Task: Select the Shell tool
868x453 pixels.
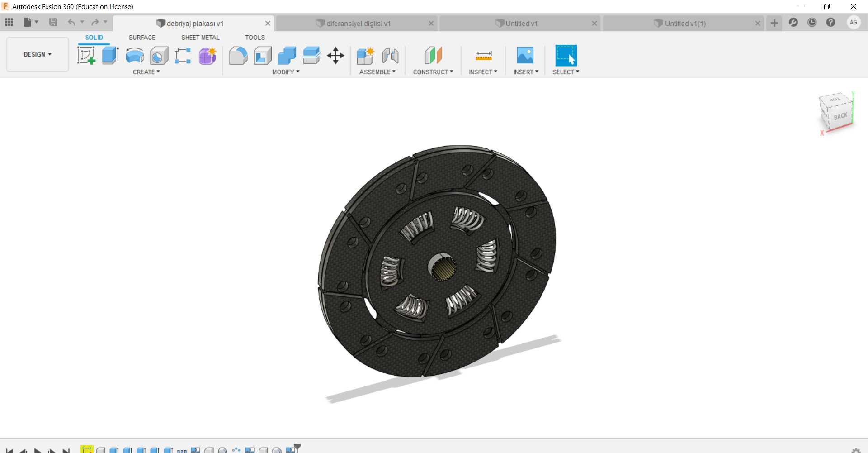Action: click(263, 56)
